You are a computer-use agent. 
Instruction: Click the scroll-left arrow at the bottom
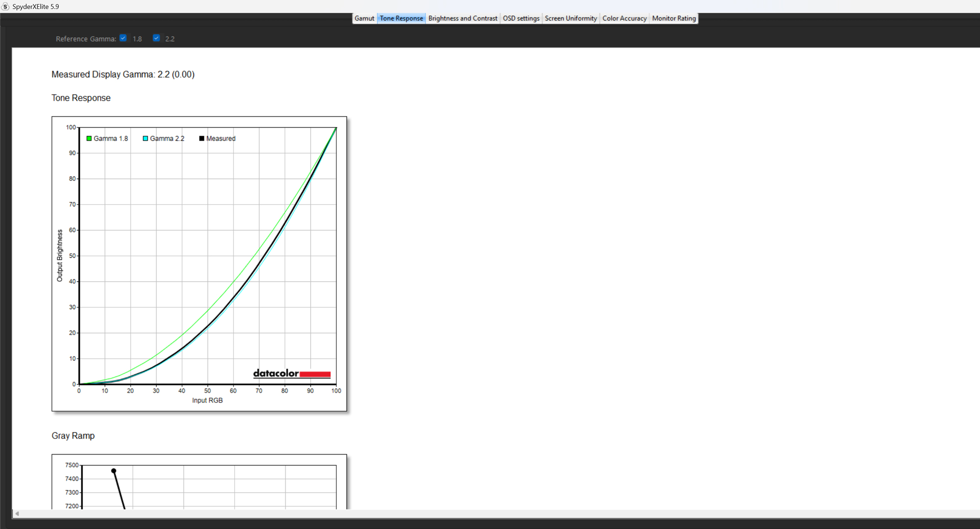click(17, 513)
